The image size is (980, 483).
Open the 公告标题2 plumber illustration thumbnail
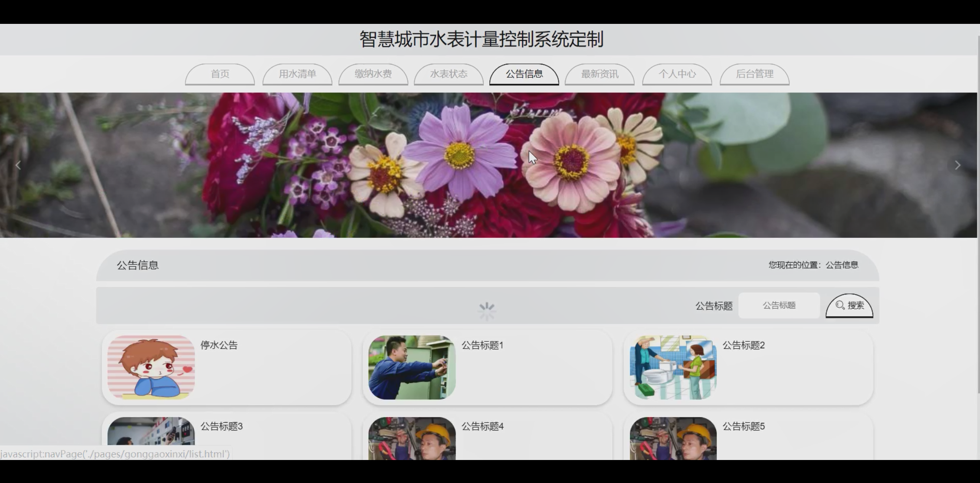[673, 367]
